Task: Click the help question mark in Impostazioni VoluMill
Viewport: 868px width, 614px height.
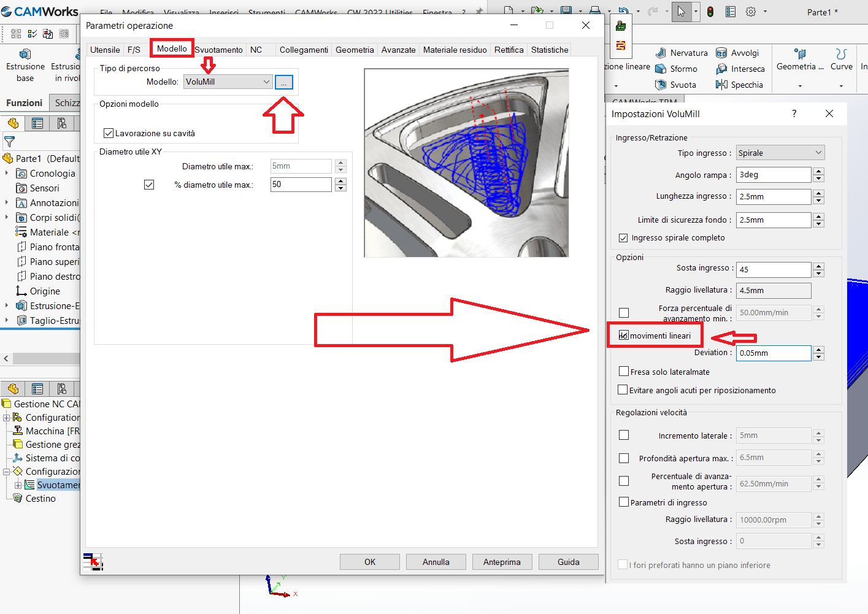Action: (x=794, y=113)
